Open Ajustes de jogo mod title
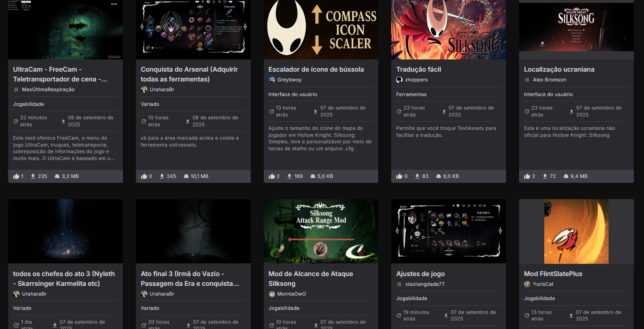The width and height of the screenshot is (644, 329). [x=421, y=274]
